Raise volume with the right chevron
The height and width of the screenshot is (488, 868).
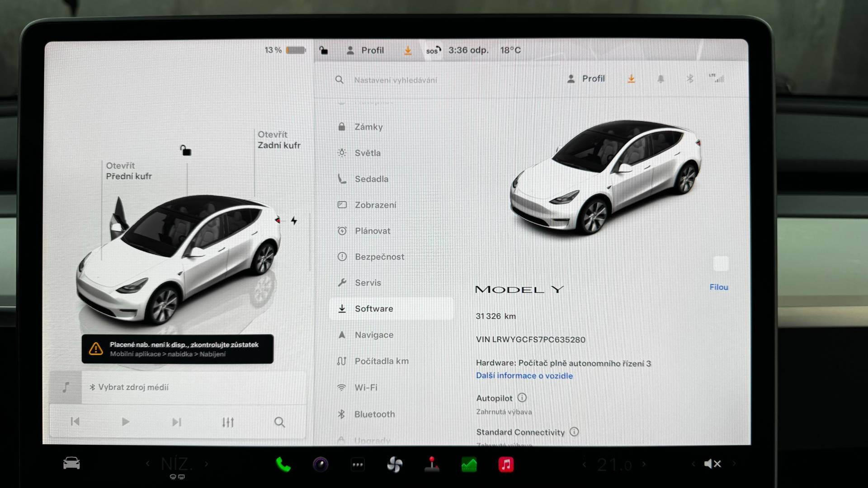pos(734,464)
